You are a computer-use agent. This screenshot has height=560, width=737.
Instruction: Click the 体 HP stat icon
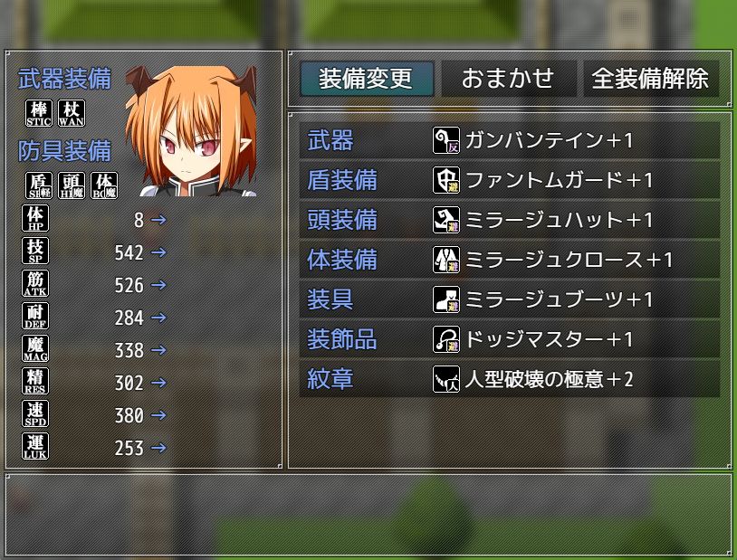click(35, 218)
